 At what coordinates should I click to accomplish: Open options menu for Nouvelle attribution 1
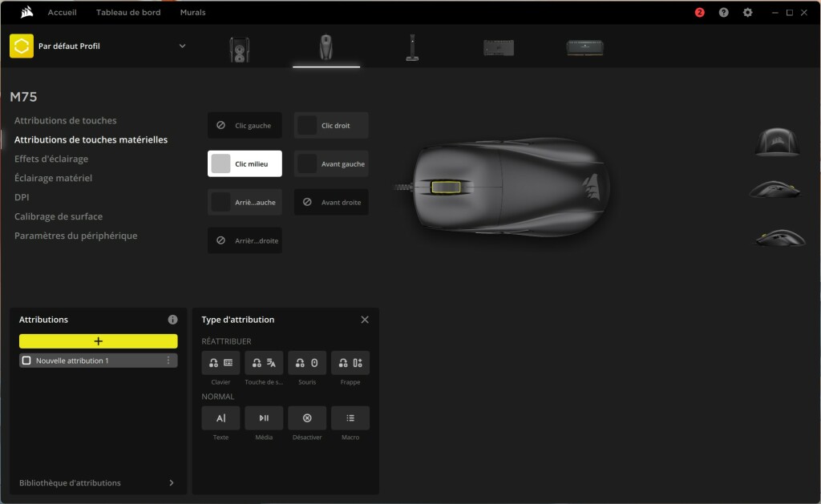168,360
